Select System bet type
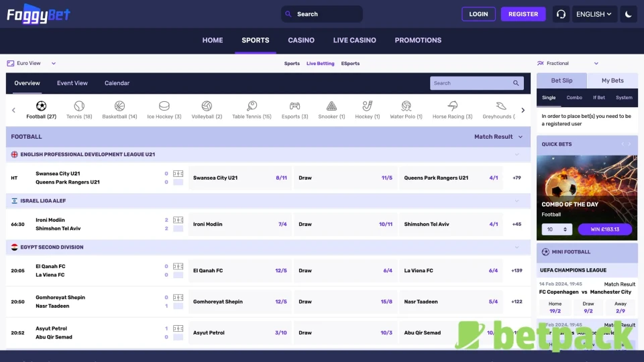Image resolution: width=644 pixels, height=362 pixels. [x=624, y=98]
